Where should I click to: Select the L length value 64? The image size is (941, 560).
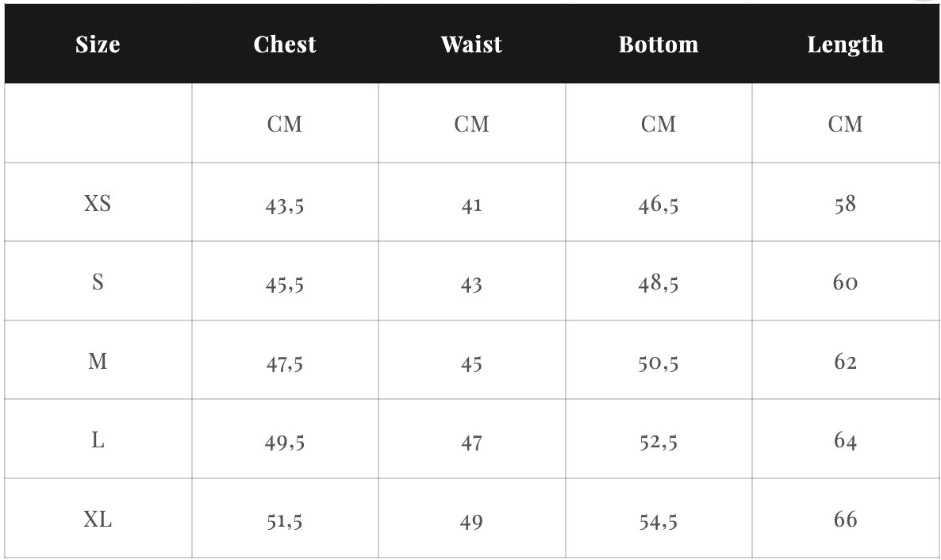845,440
